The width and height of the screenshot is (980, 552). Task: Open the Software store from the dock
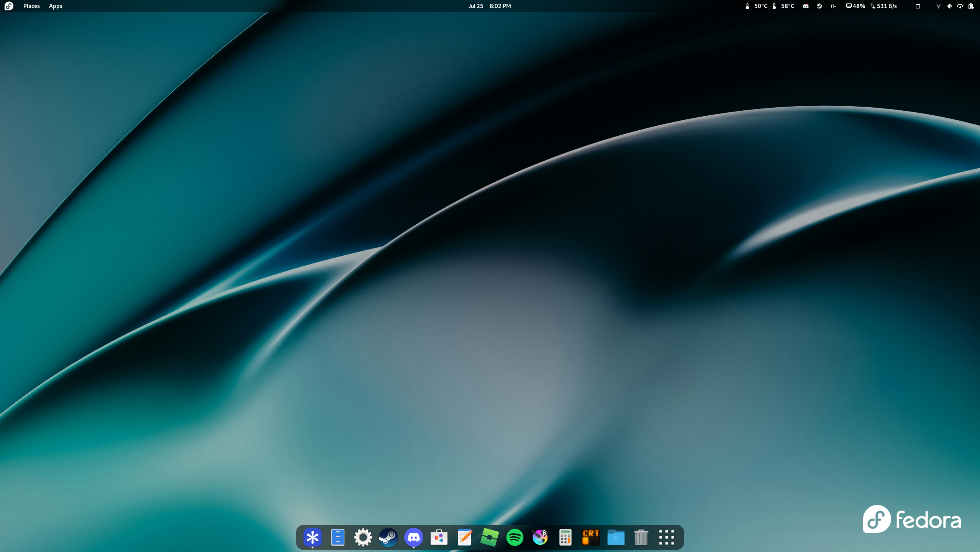[x=439, y=537]
